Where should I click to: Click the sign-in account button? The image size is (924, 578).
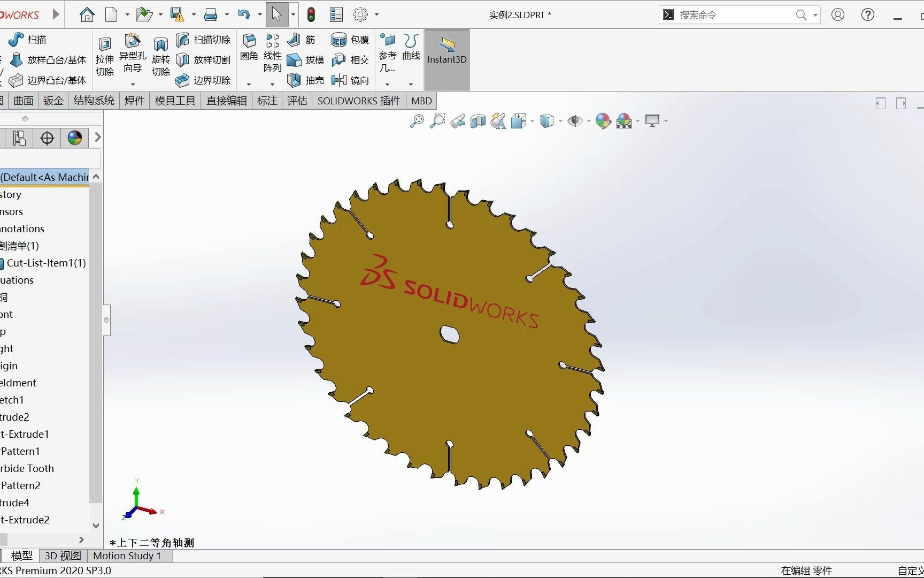[x=837, y=14]
